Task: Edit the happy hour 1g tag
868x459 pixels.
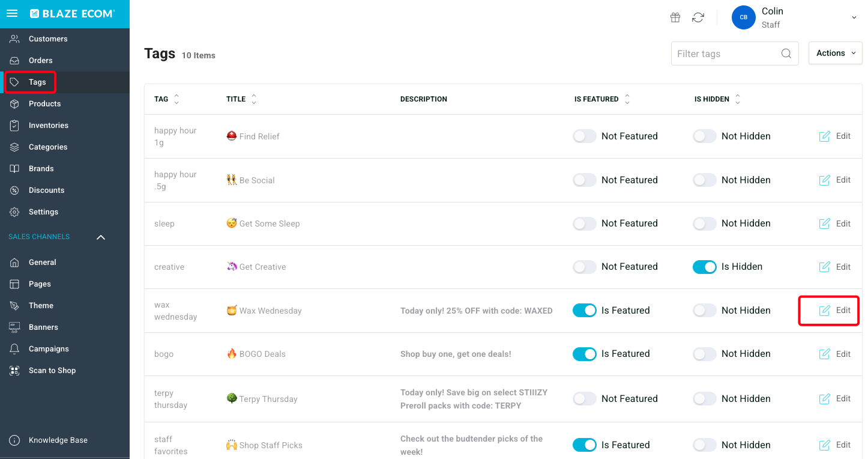Action: (835, 136)
